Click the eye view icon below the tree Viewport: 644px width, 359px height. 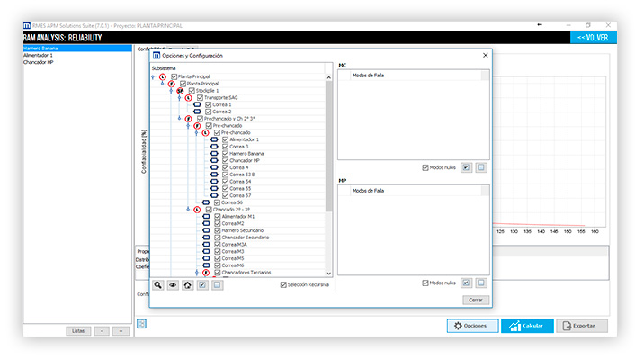pyautogui.click(x=173, y=284)
